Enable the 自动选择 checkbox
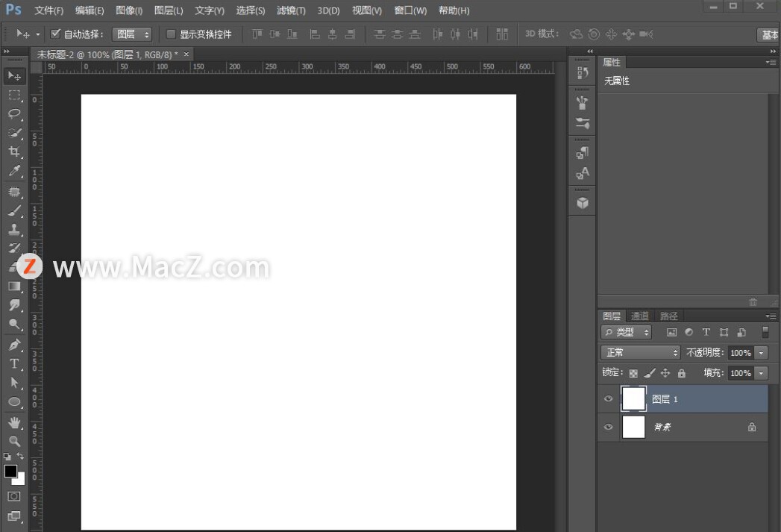Screen dimensions: 781x532 click(55, 34)
